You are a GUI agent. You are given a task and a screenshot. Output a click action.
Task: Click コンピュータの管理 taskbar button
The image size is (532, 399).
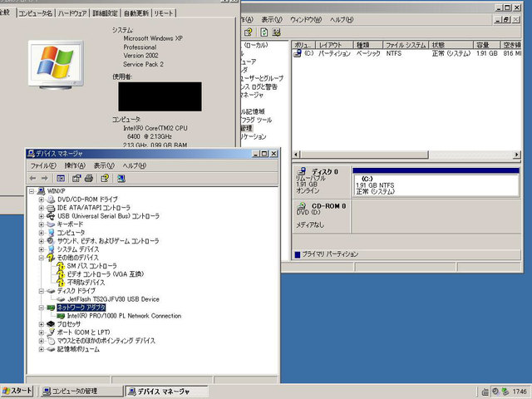(x=80, y=391)
